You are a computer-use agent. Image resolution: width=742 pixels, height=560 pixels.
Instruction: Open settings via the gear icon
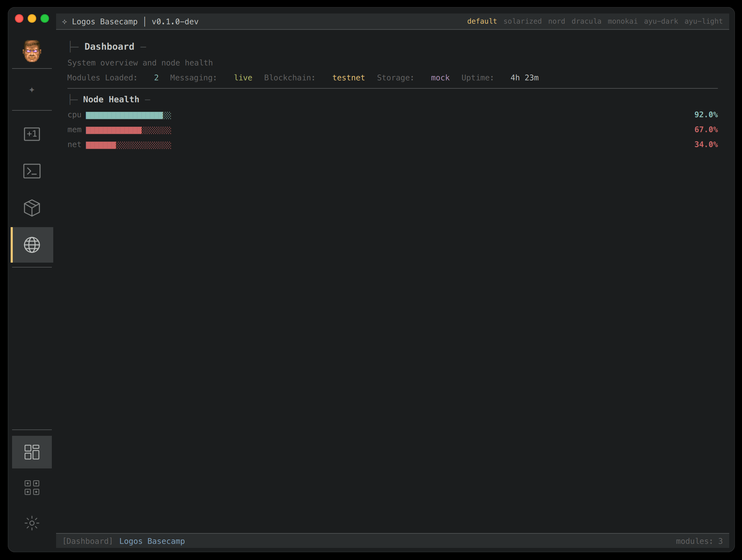[x=32, y=523]
